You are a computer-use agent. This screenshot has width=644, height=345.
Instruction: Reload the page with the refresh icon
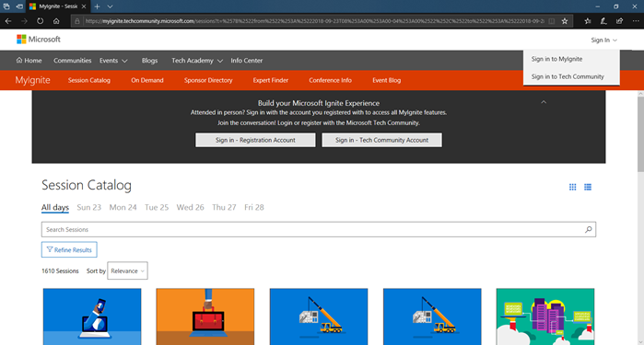tap(40, 21)
